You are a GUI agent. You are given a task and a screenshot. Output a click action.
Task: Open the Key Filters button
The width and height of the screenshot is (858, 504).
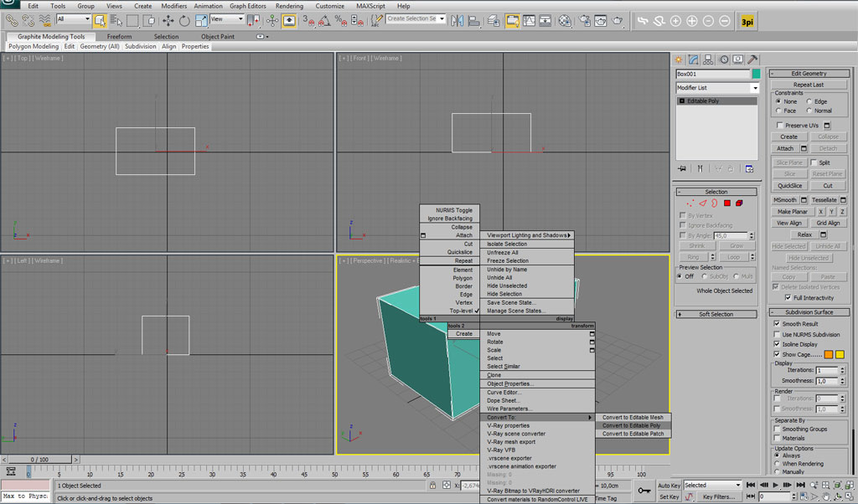tap(719, 497)
